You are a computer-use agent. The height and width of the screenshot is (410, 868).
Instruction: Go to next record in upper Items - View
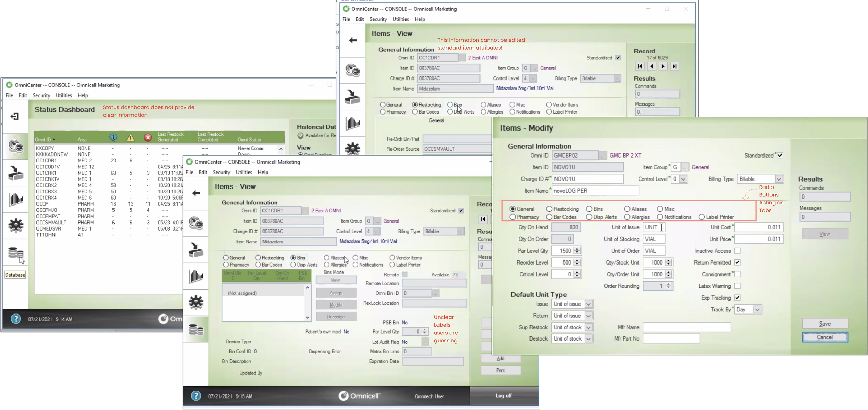[663, 66]
